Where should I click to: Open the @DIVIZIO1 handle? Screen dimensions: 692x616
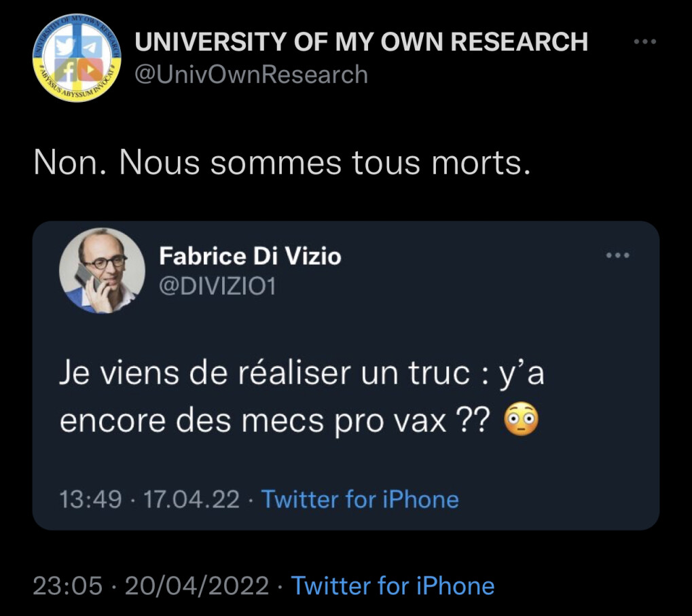pyautogui.click(x=217, y=287)
